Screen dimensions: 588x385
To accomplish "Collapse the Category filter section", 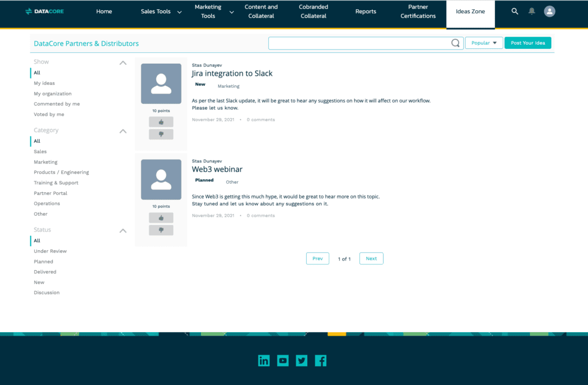I will click(x=123, y=131).
